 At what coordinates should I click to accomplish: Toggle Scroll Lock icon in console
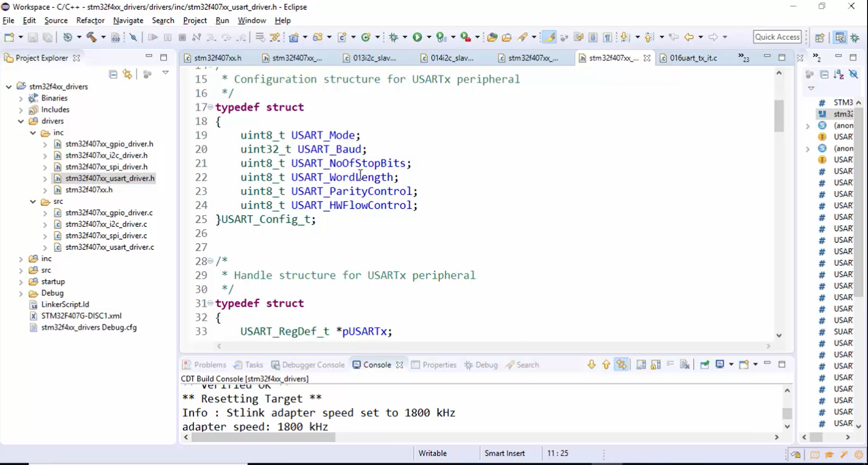point(656,364)
